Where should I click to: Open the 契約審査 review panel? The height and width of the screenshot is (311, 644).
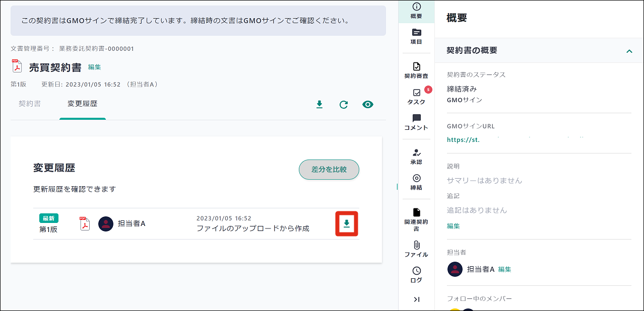[x=416, y=70]
